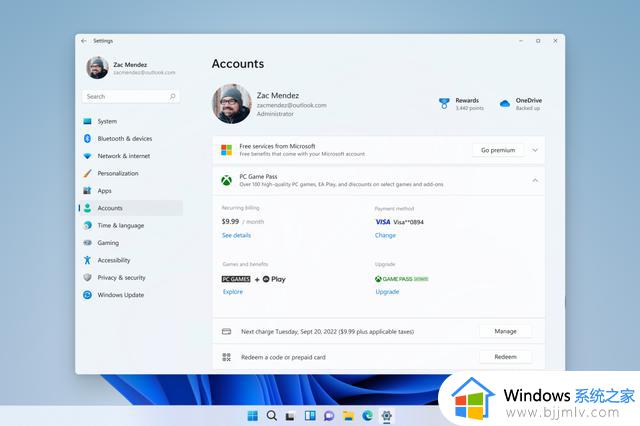Click the back arrow in Settings title bar
Screen dimensions: 640x426
pyautogui.click(x=84, y=41)
